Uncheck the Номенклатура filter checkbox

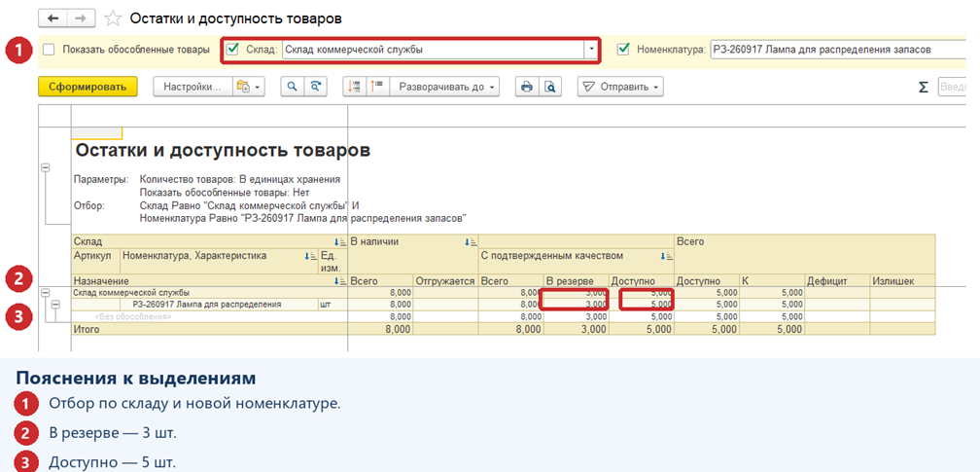tap(622, 50)
